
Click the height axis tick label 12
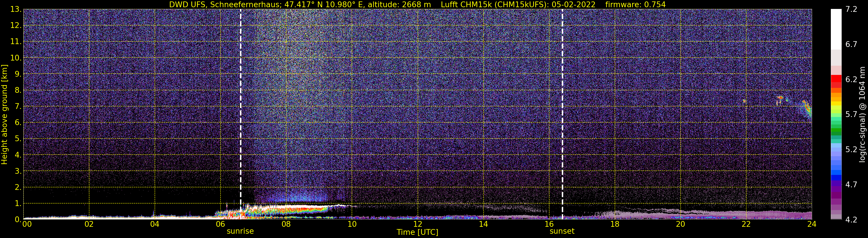pyautogui.click(x=16, y=26)
